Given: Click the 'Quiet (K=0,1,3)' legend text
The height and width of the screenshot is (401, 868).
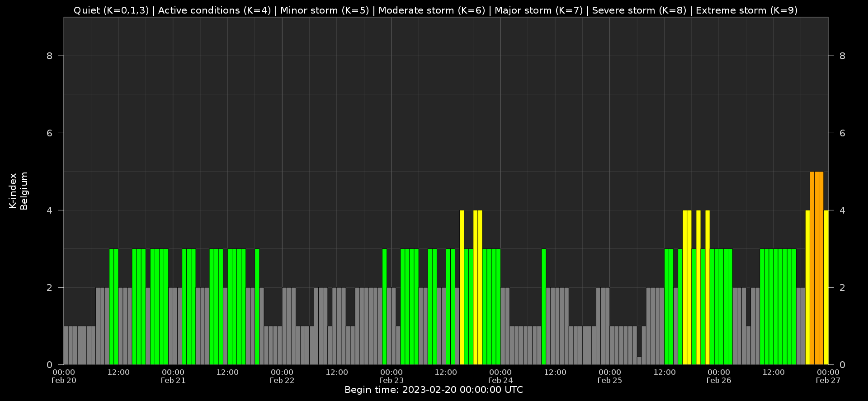Looking at the screenshot, I should [111, 10].
